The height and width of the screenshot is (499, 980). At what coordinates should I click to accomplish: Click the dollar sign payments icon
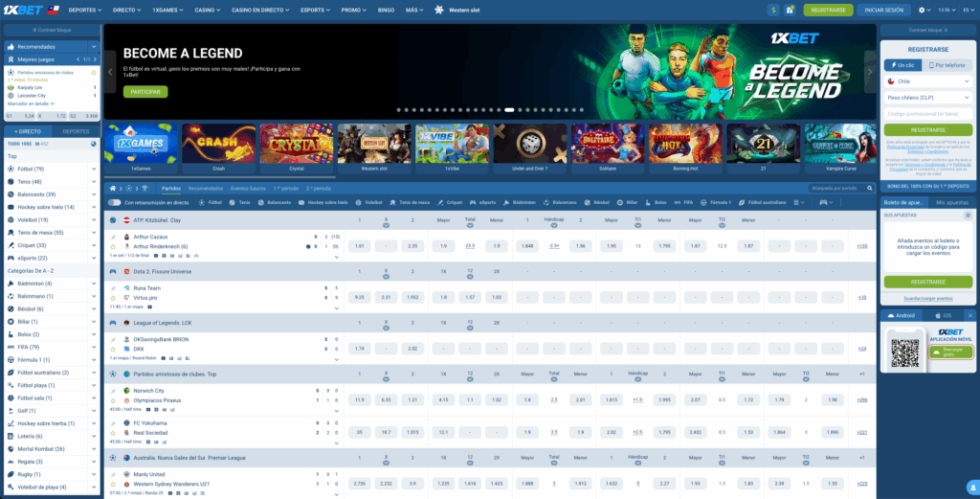(x=773, y=10)
